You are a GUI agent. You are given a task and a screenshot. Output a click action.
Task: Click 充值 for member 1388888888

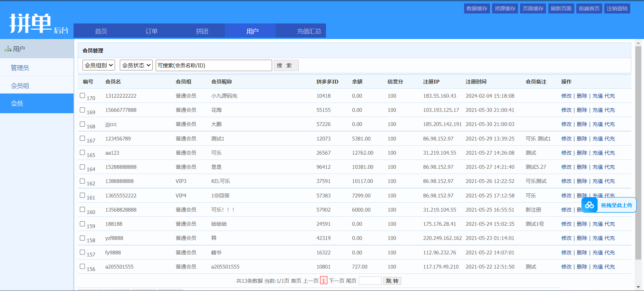pos(597,181)
